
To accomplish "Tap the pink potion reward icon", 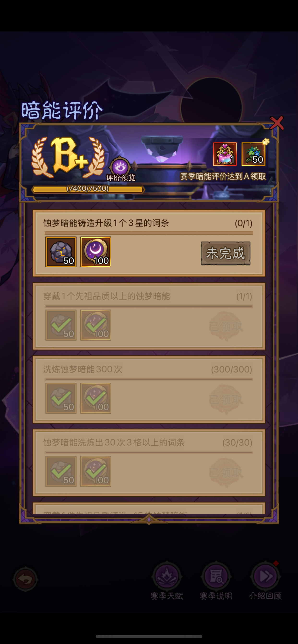I will click(x=225, y=154).
